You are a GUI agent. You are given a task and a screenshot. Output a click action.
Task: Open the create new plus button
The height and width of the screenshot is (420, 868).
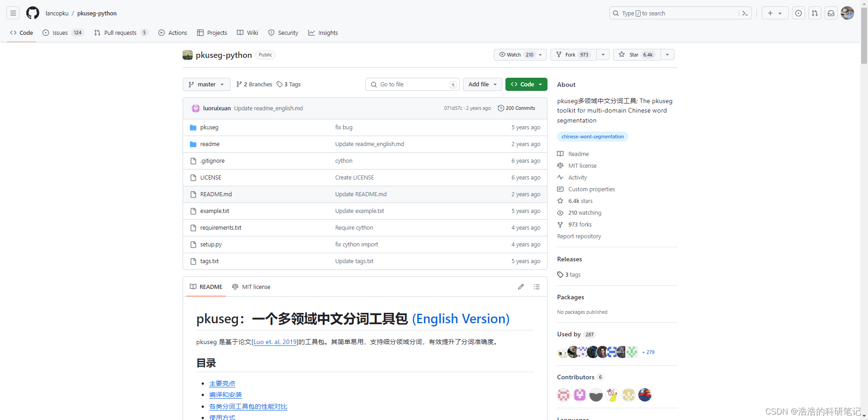[770, 13]
